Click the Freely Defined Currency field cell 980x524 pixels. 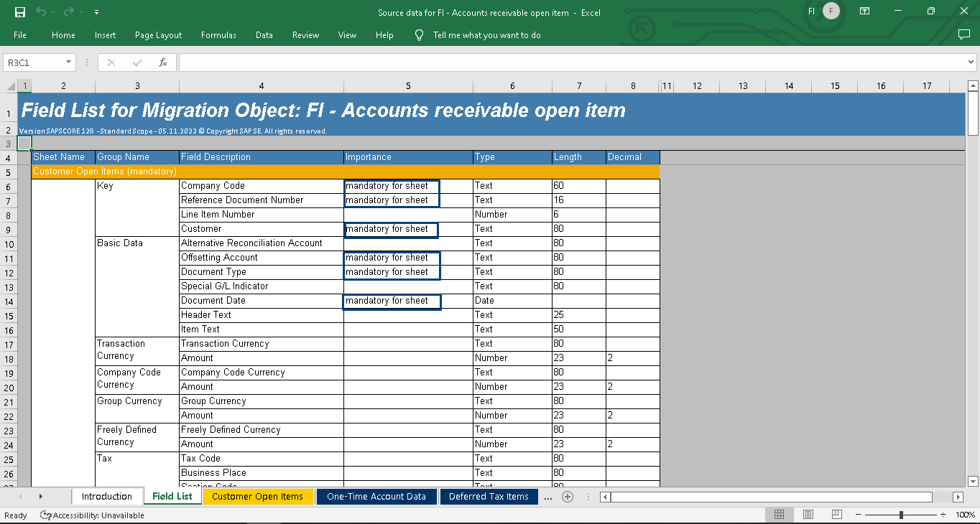[262, 430]
